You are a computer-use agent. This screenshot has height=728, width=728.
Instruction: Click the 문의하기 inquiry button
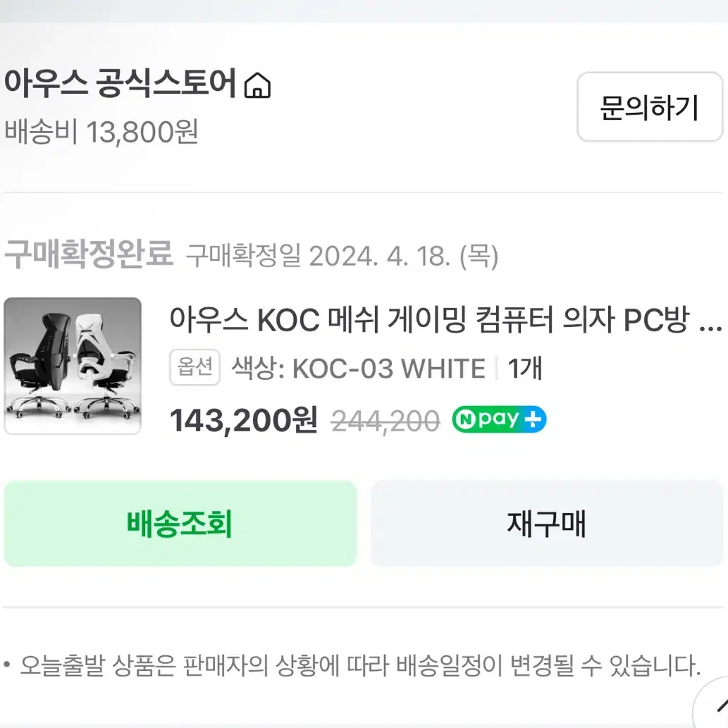pos(650,107)
